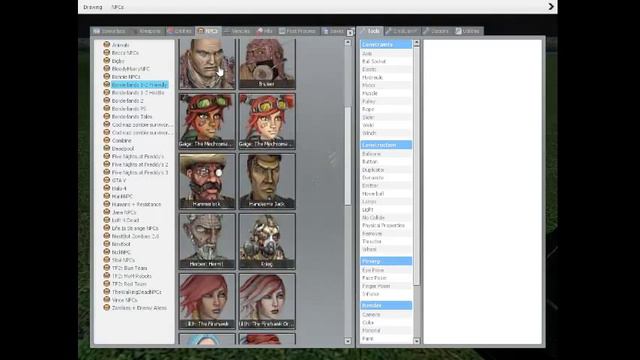Switch to the Vehicles tab
The image size is (640, 360).
click(237, 31)
